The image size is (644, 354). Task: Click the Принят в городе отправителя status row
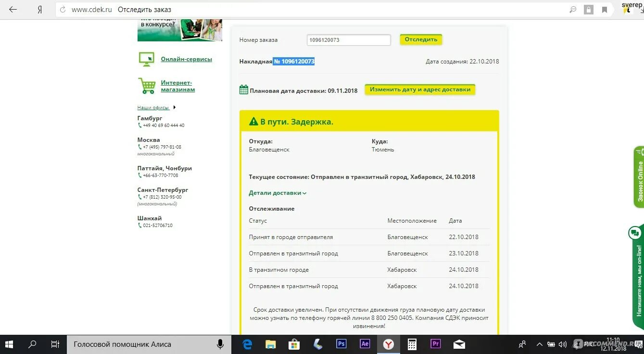[x=369, y=237]
